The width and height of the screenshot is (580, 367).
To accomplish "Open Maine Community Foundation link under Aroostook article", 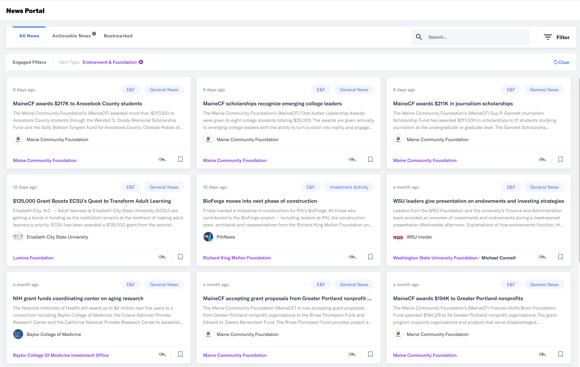I will pyautogui.click(x=45, y=161).
